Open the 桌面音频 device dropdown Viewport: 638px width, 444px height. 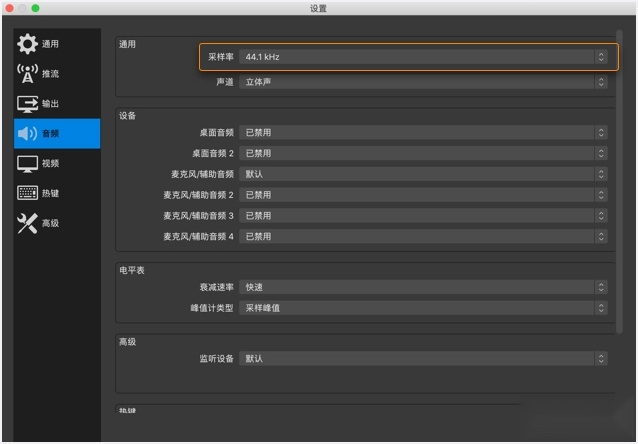[423, 132]
